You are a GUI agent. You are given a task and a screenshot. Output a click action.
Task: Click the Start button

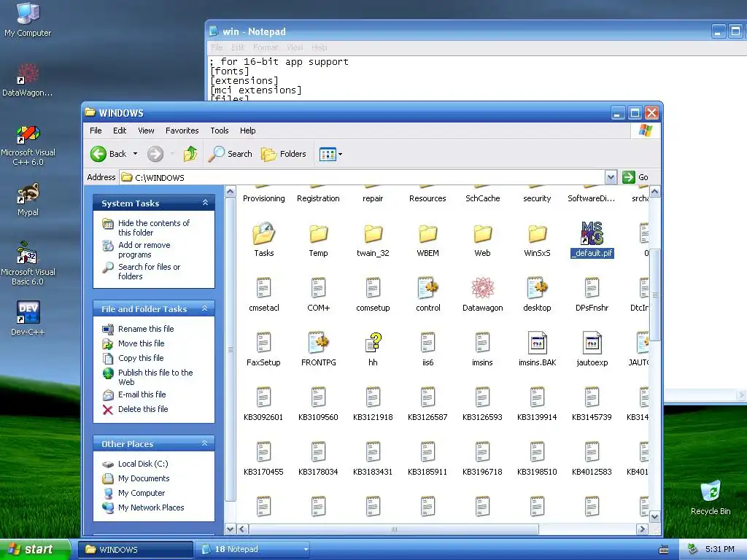point(35,550)
